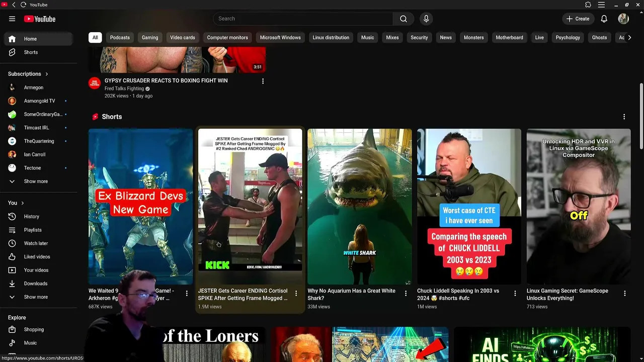Screen dimensions: 644x362
Task: Open the Subscriptions section chevron
Action: coord(47,74)
